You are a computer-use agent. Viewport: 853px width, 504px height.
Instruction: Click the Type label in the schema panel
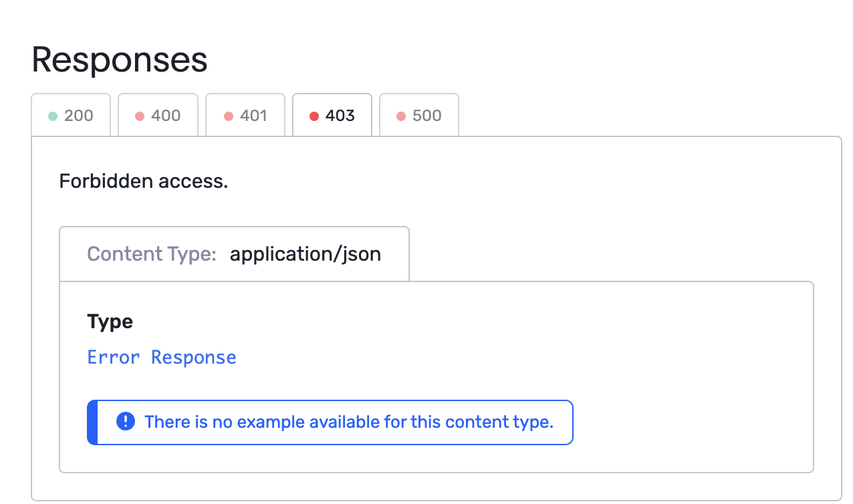coord(110,322)
